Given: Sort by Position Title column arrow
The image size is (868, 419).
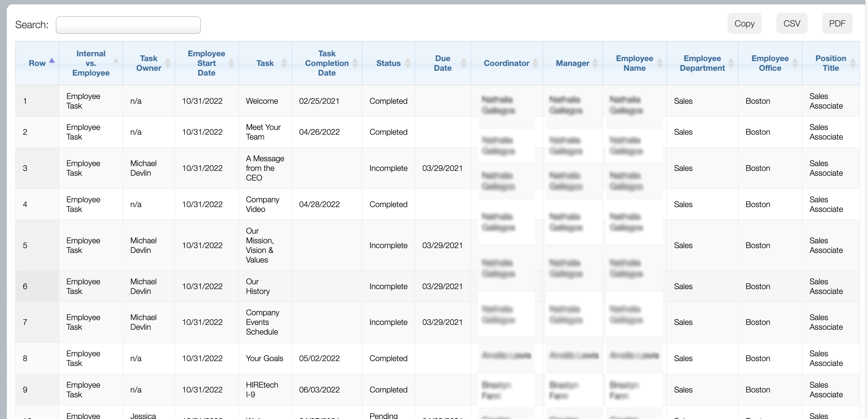Looking at the screenshot, I should (853, 63).
